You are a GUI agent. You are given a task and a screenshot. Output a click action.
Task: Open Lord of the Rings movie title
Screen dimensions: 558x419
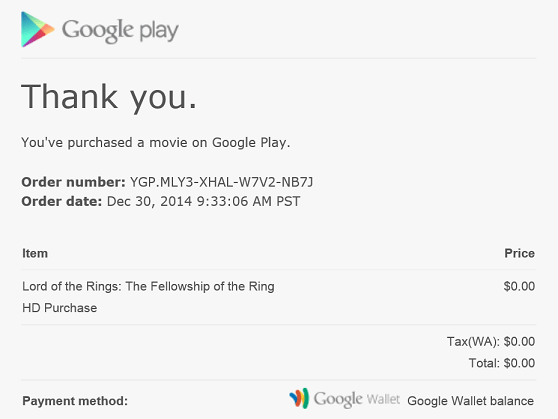pos(148,287)
